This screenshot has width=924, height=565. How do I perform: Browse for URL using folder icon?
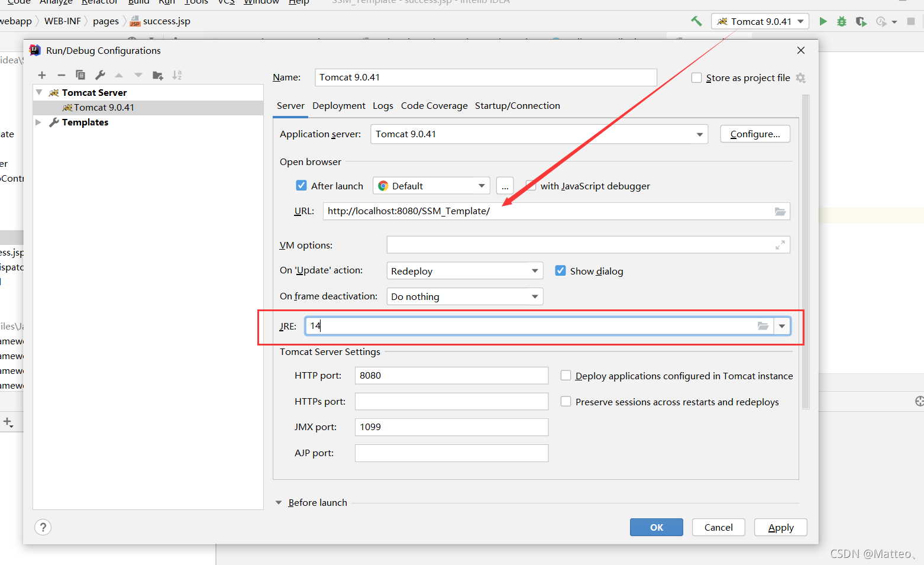(780, 211)
